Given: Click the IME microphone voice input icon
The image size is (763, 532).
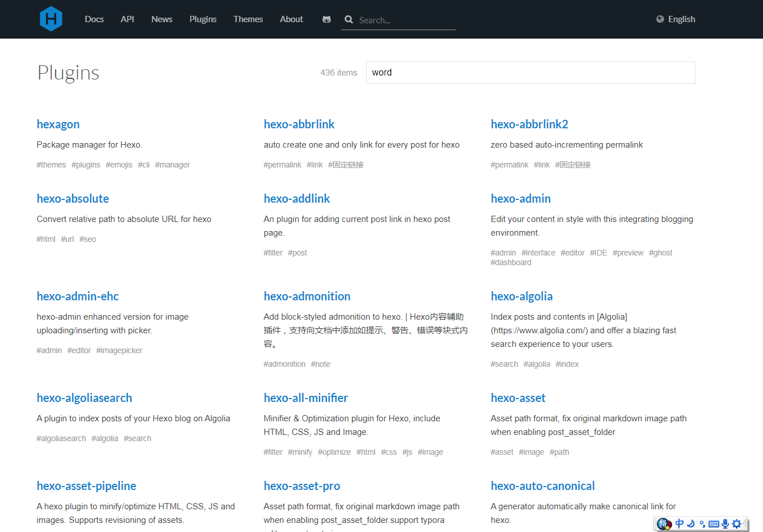Looking at the screenshot, I should [x=725, y=524].
